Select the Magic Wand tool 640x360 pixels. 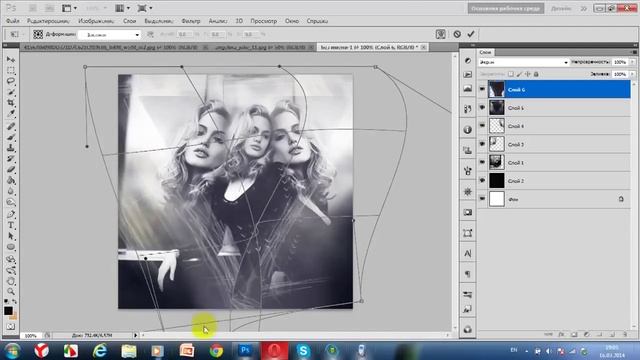point(11,92)
